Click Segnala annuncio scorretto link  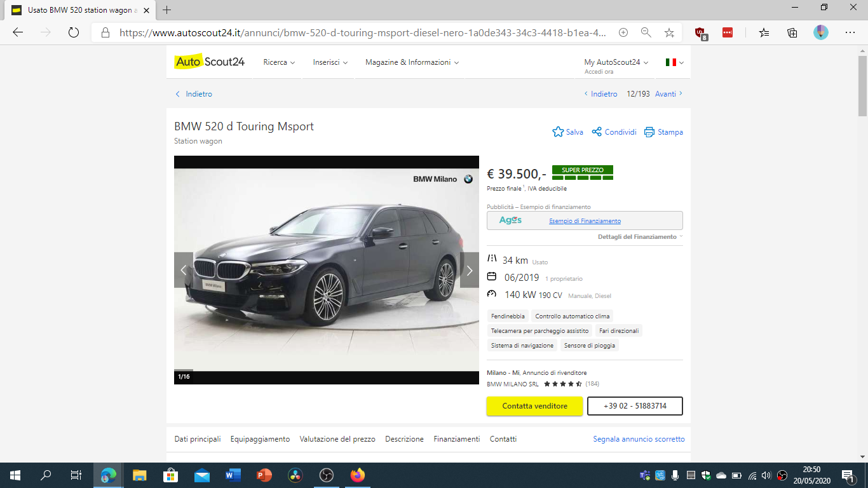639,439
